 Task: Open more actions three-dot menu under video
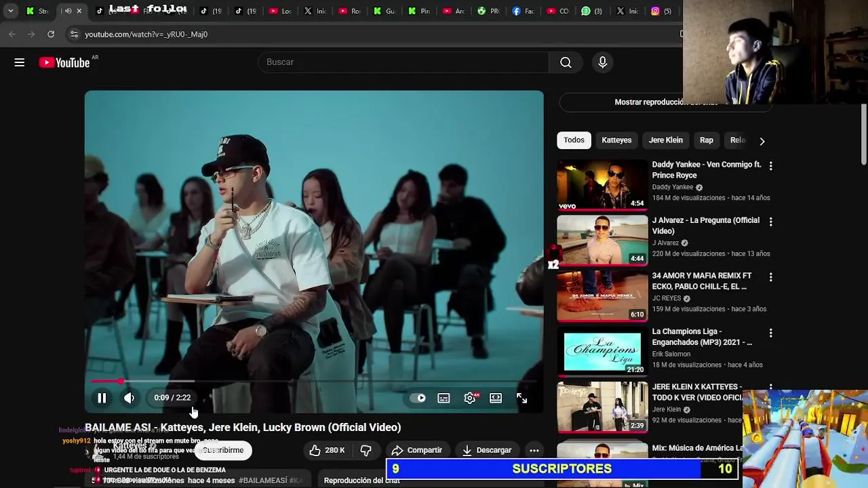point(534,450)
